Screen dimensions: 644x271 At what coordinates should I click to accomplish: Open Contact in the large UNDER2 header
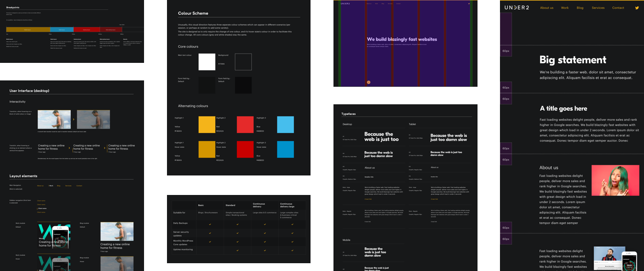[x=618, y=8]
